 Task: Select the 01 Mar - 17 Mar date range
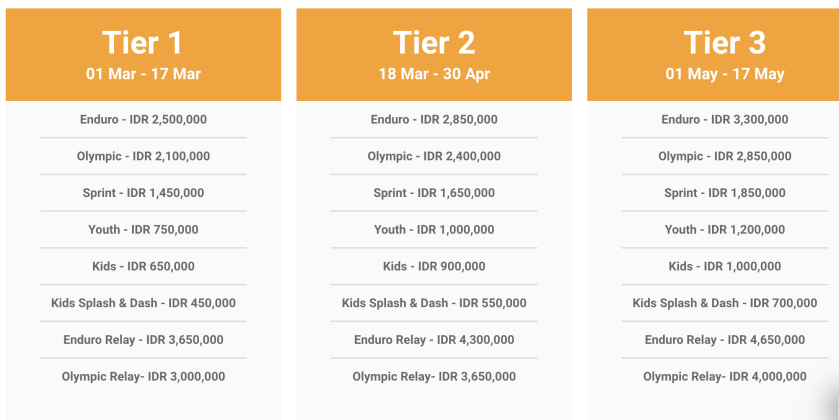coord(143,74)
